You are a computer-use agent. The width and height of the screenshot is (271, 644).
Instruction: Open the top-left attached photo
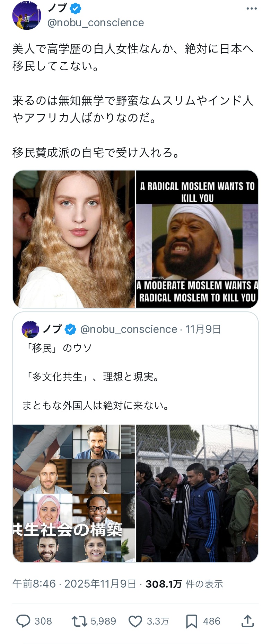coord(74,239)
